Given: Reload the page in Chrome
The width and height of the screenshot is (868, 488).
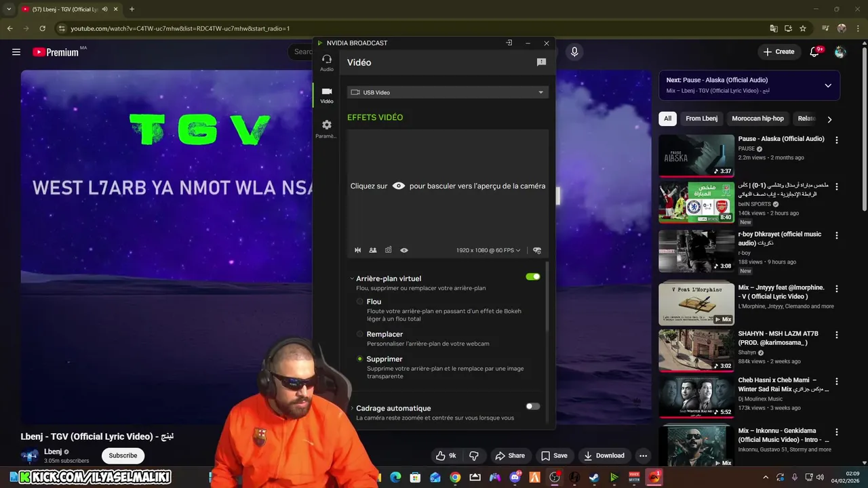Looking at the screenshot, I should pos(42,28).
